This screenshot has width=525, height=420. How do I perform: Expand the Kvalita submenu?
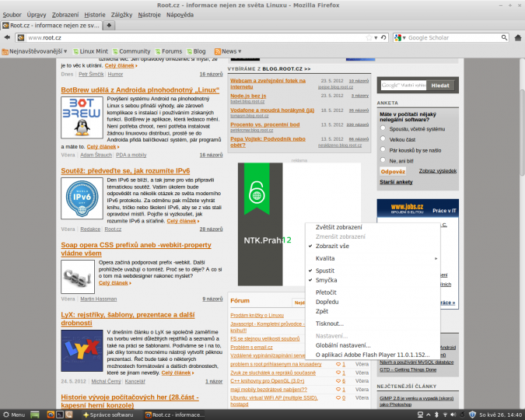pos(373,258)
